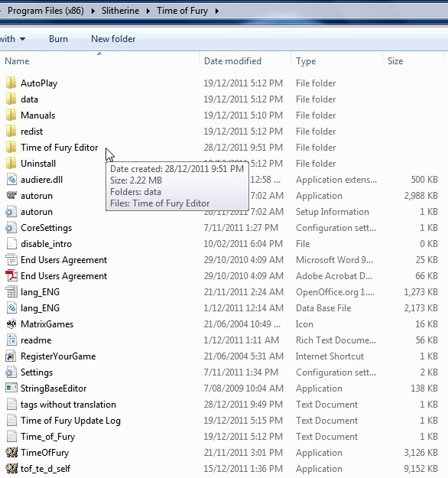Expand the Time of Fury breadcrumb arrow
Viewport: 448px width, 478px height.
216,11
